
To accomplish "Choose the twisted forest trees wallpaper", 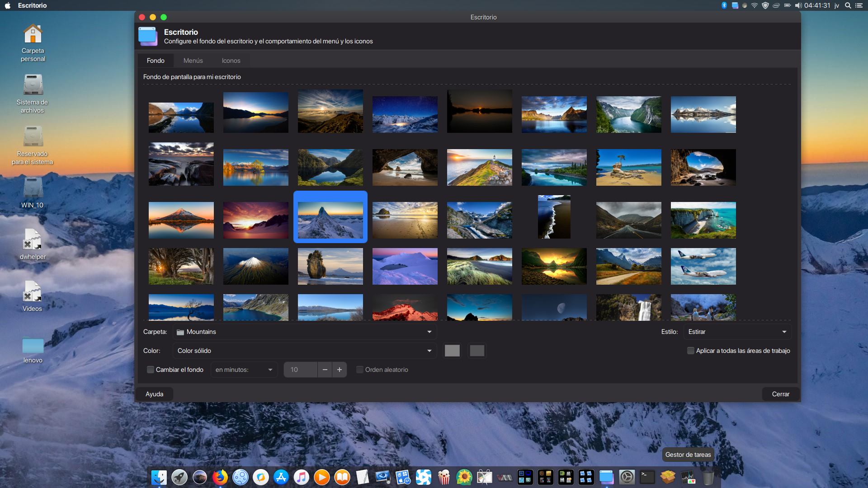I will pyautogui.click(x=181, y=266).
